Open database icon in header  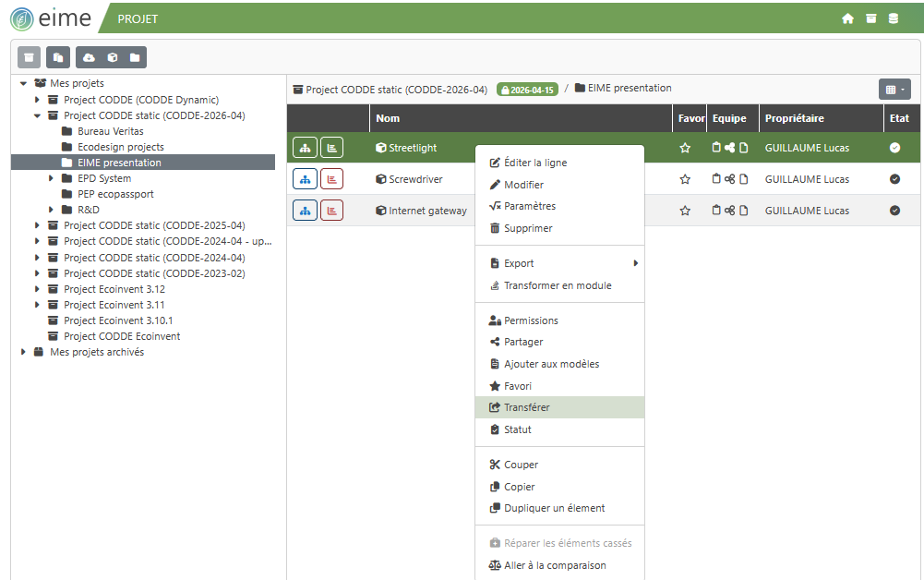[894, 18]
